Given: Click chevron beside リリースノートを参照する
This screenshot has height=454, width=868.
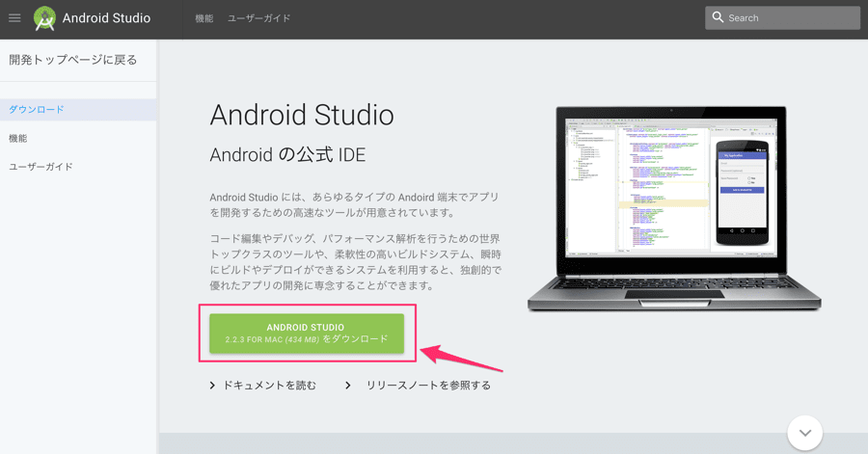Looking at the screenshot, I should coord(347,386).
